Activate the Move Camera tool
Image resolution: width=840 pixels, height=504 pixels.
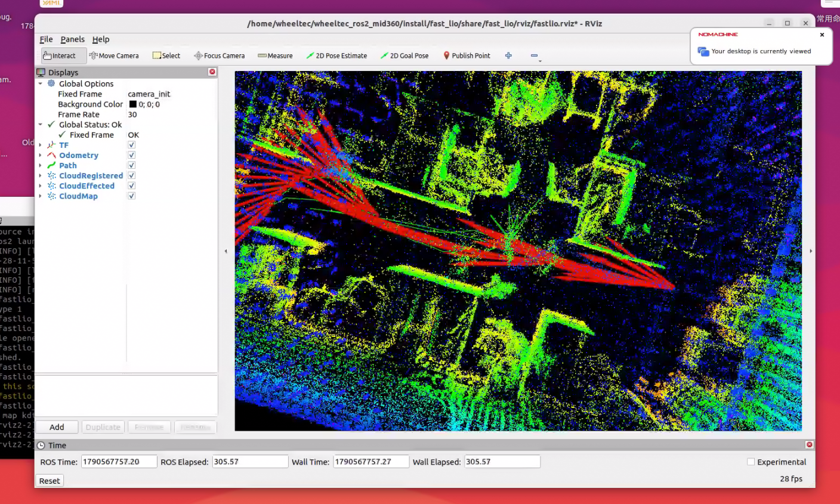coord(114,55)
